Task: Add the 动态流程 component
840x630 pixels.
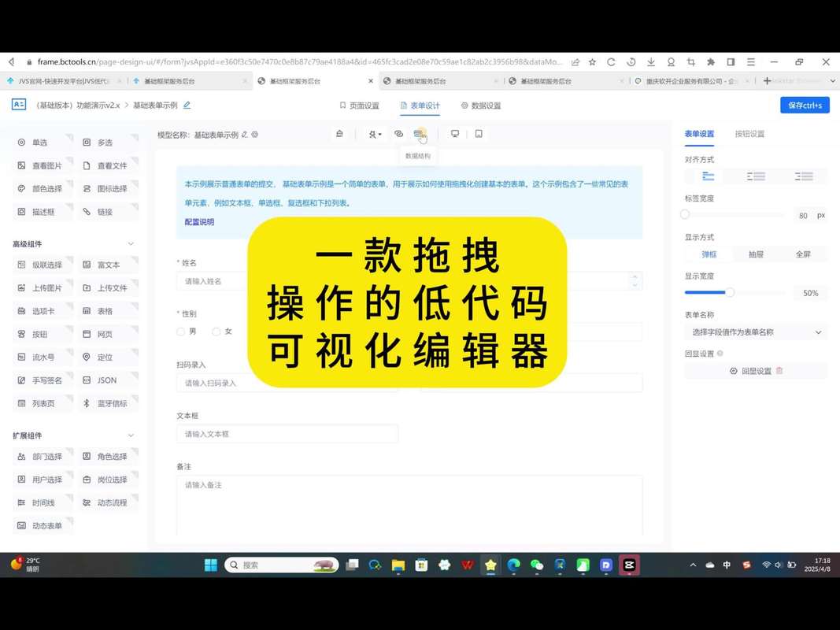Action: [x=108, y=502]
